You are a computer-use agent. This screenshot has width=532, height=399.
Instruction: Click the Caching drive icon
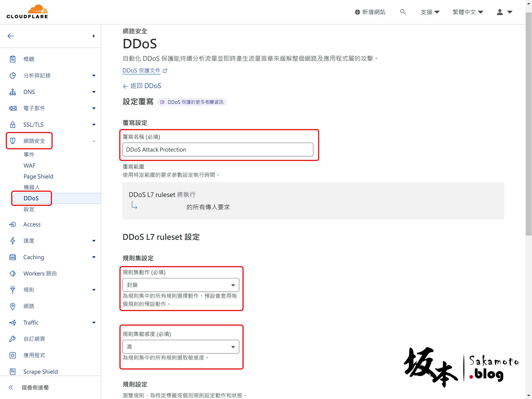12,257
